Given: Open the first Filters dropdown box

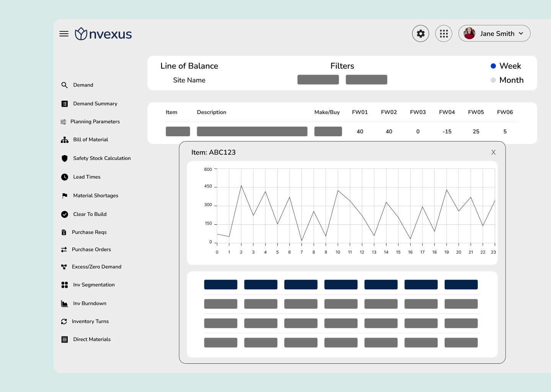Looking at the screenshot, I should point(318,80).
